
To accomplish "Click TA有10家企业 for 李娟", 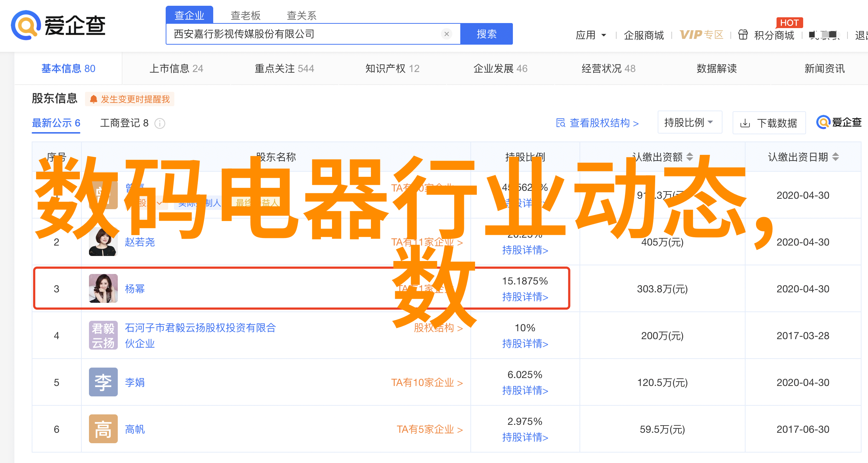I will click(427, 382).
